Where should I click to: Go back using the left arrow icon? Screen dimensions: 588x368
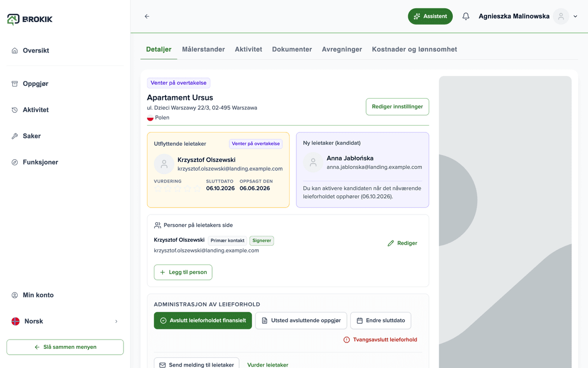click(x=147, y=16)
